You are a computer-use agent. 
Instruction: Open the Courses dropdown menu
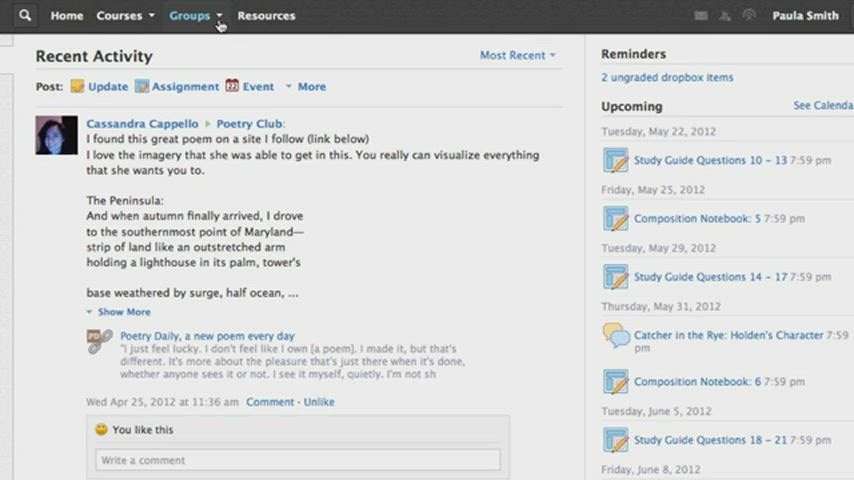pos(125,16)
